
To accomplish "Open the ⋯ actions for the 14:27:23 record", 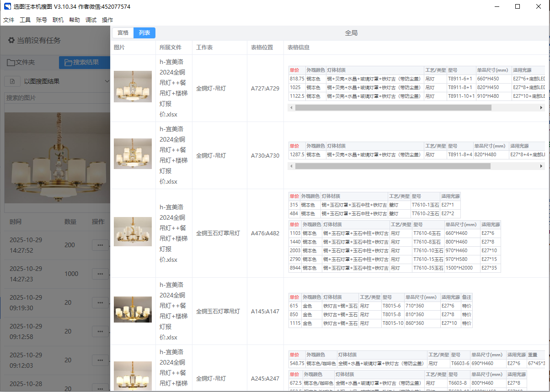I will coord(100,274).
